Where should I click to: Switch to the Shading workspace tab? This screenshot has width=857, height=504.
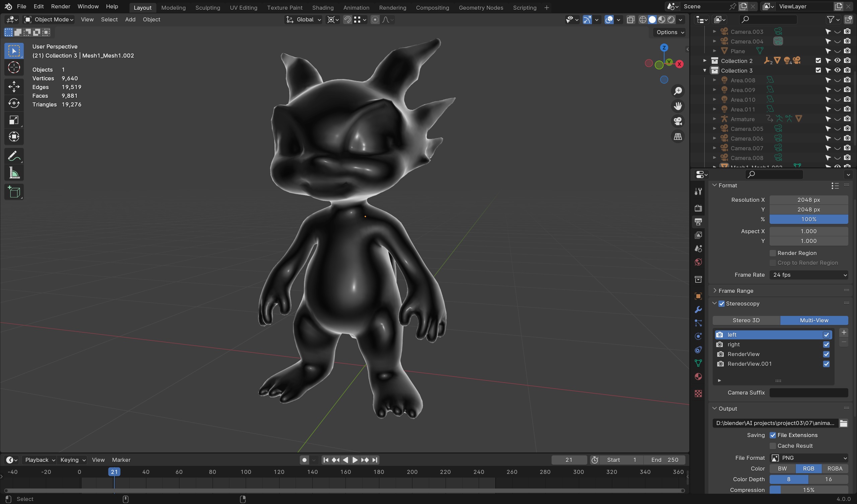tap(323, 7)
